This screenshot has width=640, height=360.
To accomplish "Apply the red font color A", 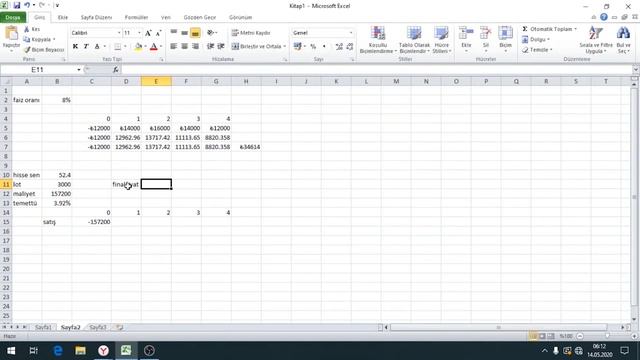I will click(153, 47).
